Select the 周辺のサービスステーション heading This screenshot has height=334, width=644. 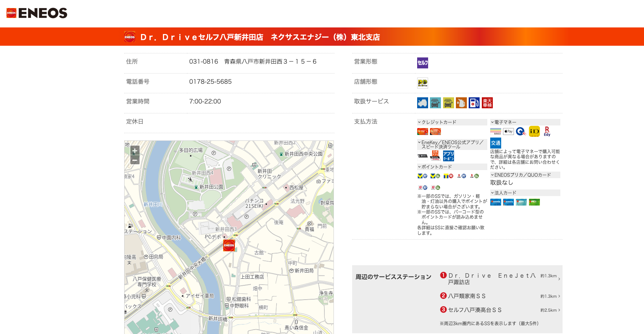pyautogui.click(x=393, y=277)
